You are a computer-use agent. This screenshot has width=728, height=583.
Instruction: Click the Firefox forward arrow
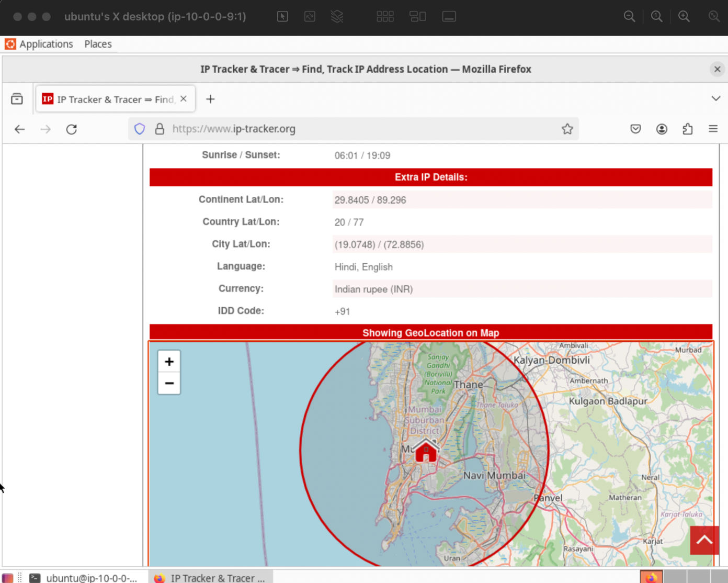45,129
